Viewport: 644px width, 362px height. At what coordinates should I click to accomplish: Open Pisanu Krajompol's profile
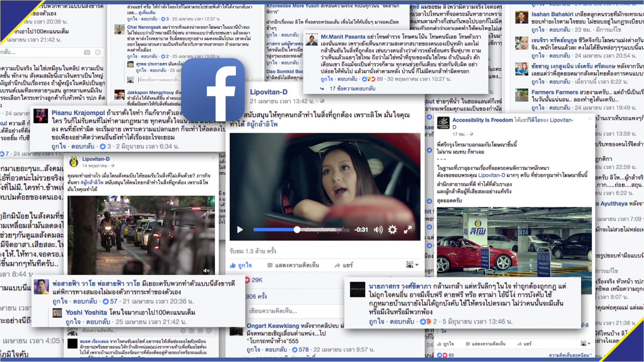point(78,113)
